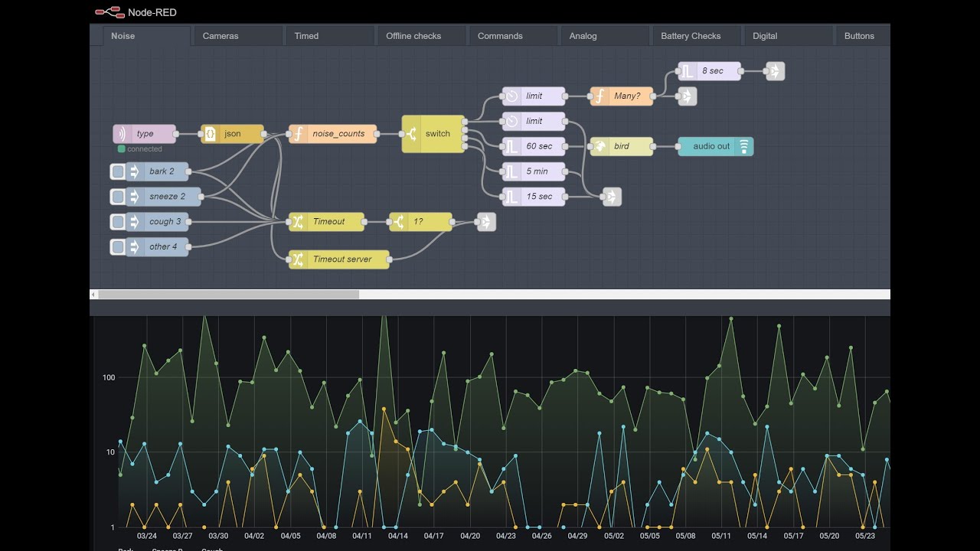Switch to the Offline checks tab
The image size is (980, 551).
(423, 36)
